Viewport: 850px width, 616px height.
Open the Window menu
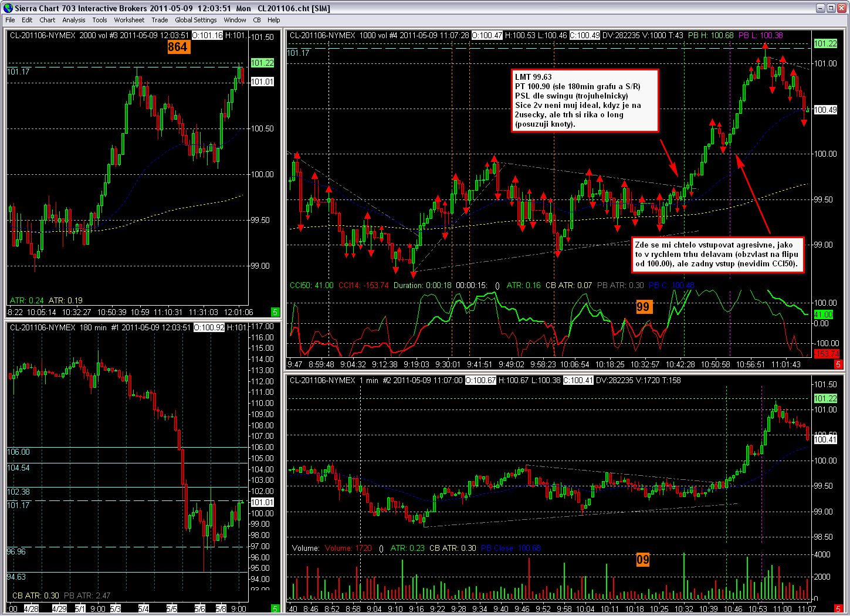coord(235,20)
